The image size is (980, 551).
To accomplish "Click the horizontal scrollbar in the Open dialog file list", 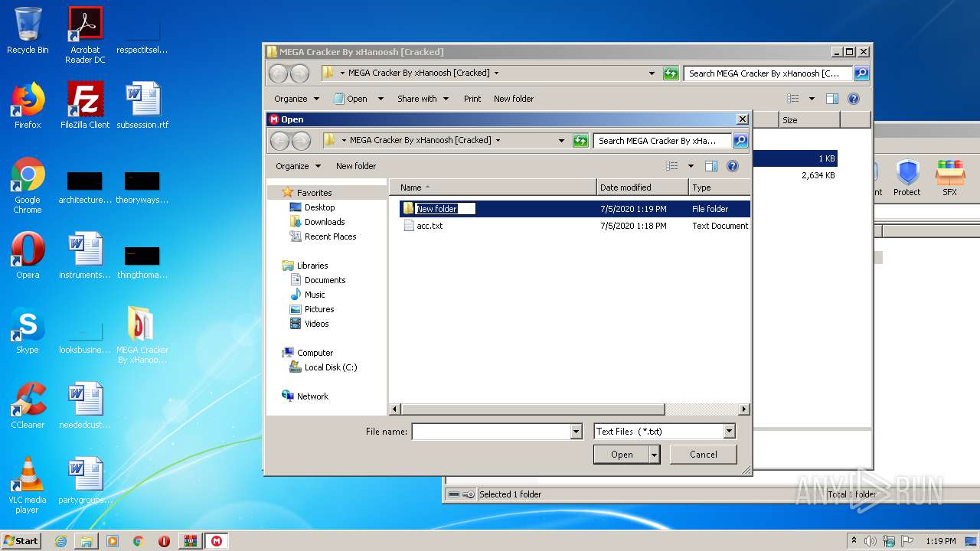I will tap(533, 409).
